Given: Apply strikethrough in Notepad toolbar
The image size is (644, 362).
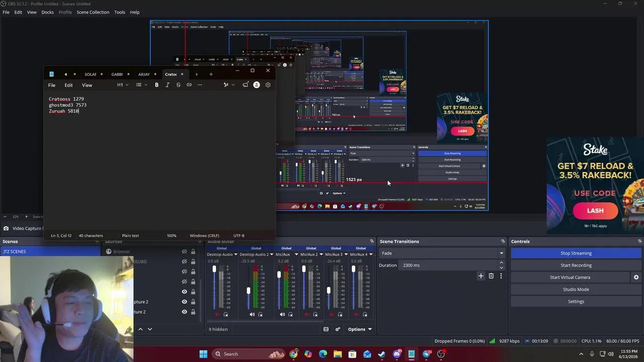Looking at the screenshot, I should point(178,85).
